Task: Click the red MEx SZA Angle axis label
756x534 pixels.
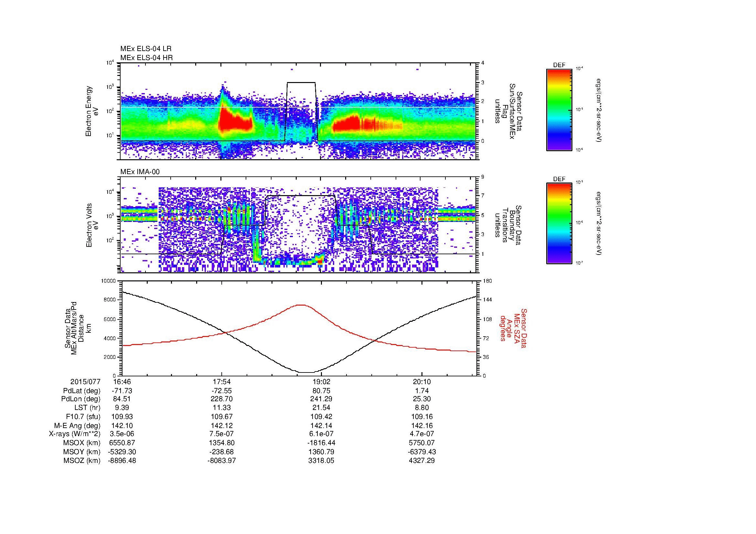Action: click(513, 328)
